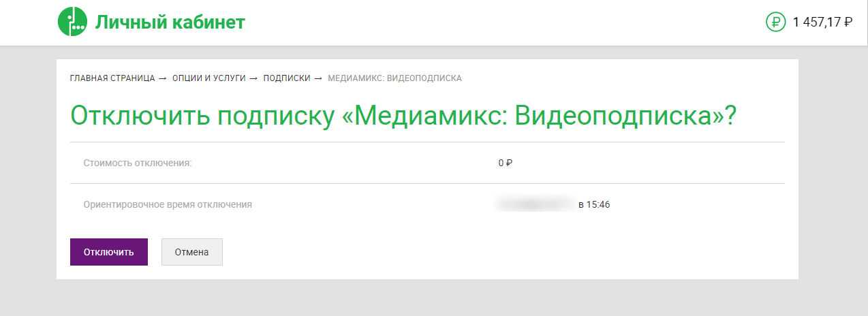
Task: Click the Ориентировочное время отключения label
Action: point(168,204)
